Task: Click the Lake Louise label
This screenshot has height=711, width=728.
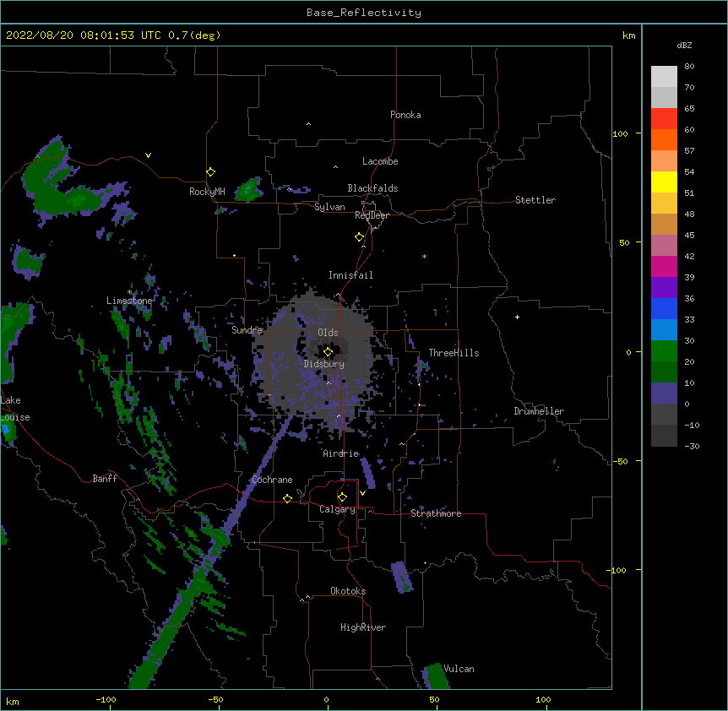Action: [x=15, y=409]
